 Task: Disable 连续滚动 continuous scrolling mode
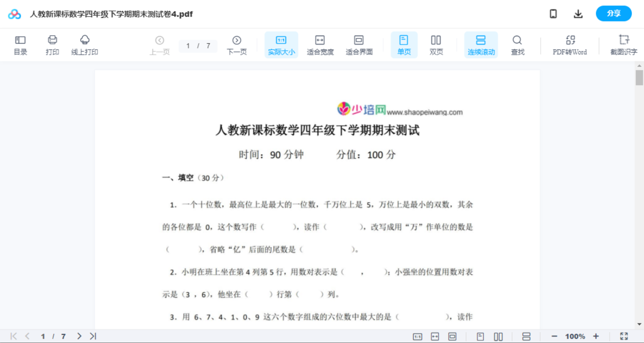[x=481, y=45]
